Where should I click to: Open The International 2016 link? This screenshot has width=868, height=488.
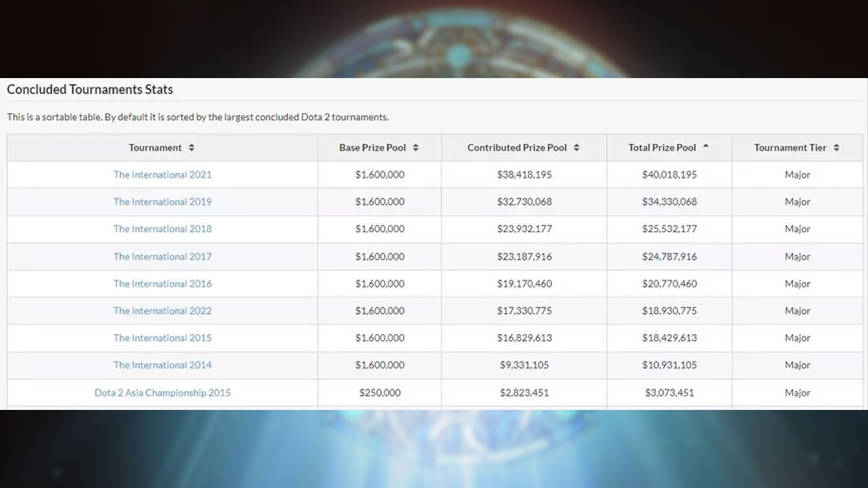(163, 284)
